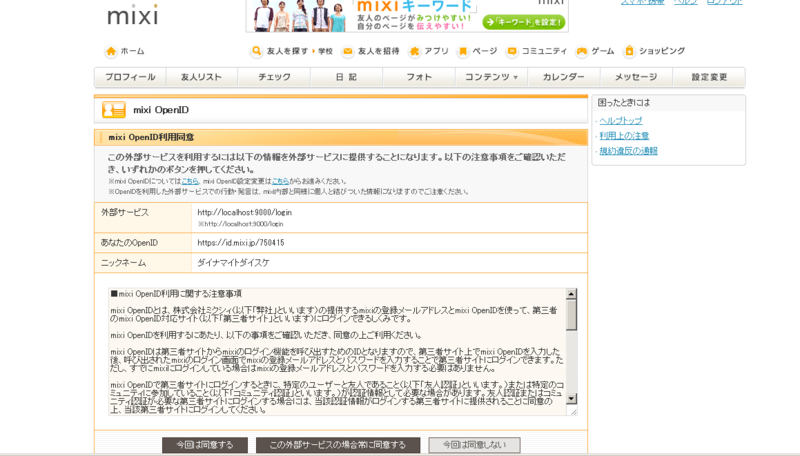
Task: Click the 困ったときには sidebar heading
Action: (x=624, y=103)
